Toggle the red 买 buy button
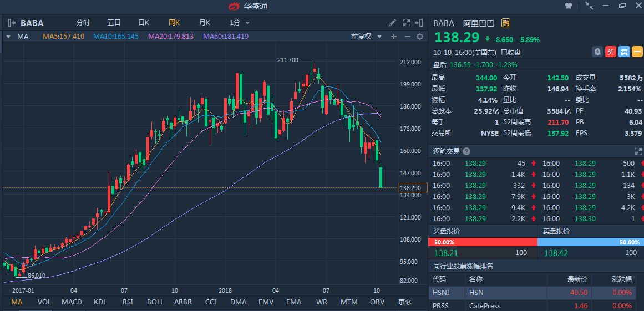The width and height of the screenshot is (644, 311). [x=611, y=52]
